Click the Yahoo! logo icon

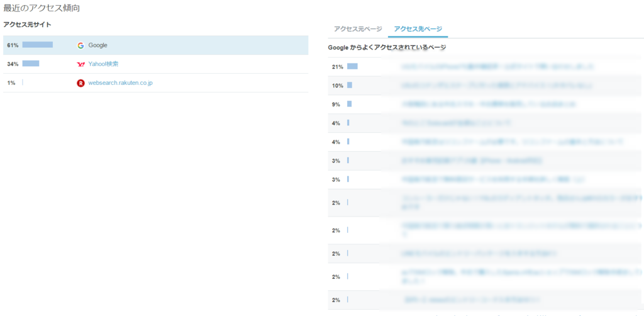tap(80, 64)
